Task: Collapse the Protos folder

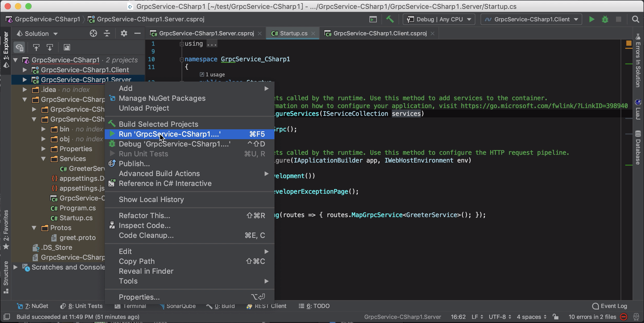Action: (34, 228)
